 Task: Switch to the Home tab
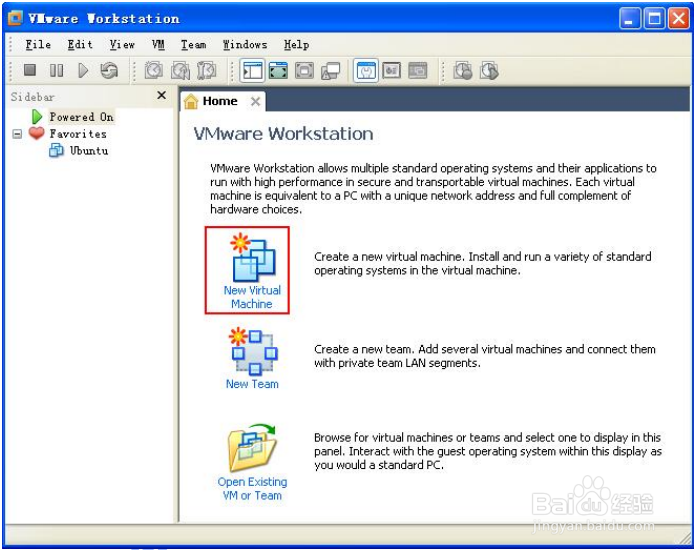pos(220,101)
